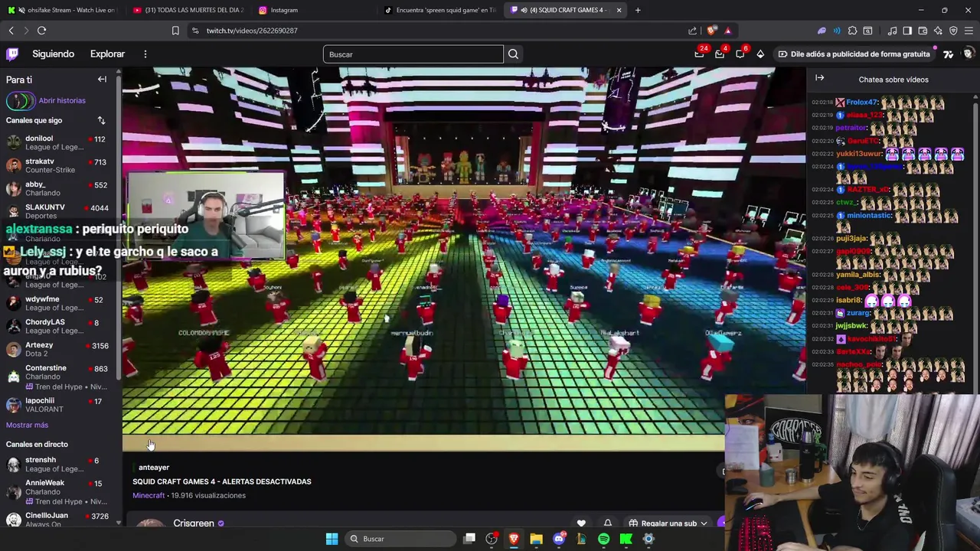Viewport: 980px width, 551px height.
Task: Open the Regalar una sub dropdown
Action: pyautogui.click(x=668, y=523)
